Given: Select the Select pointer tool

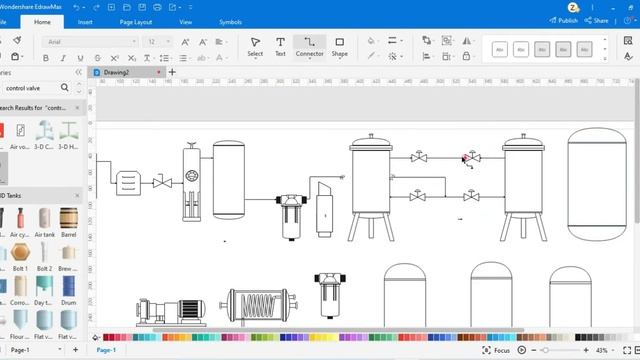Looking at the screenshot, I should (255, 47).
